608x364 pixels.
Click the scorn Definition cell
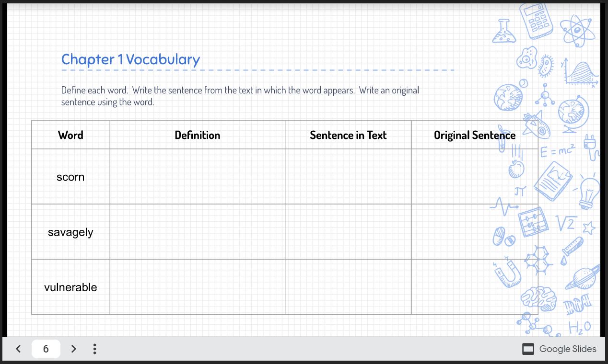[x=197, y=176]
